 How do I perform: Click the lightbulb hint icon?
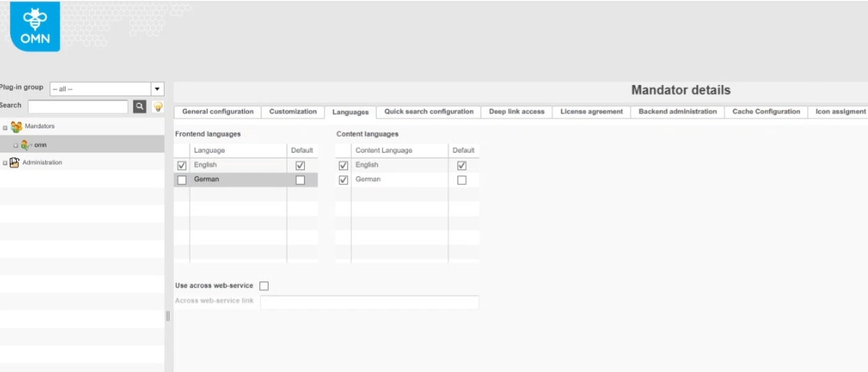click(x=158, y=107)
